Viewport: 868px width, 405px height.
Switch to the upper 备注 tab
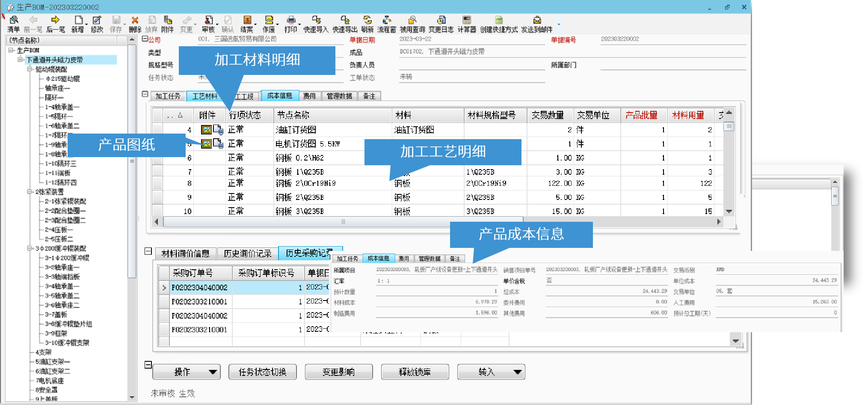(369, 96)
